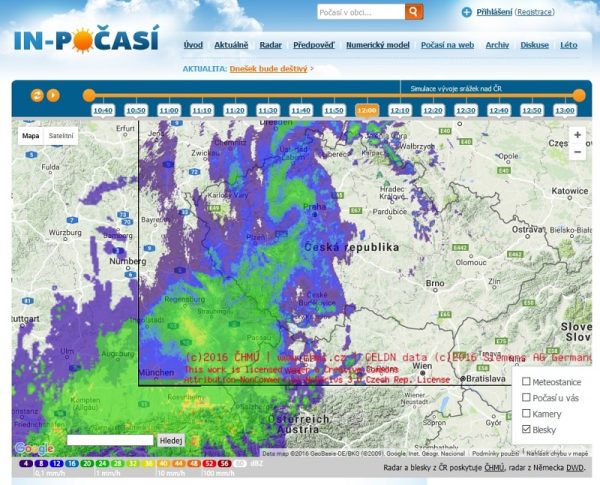Click the Google logo on the map
This screenshot has width=600, height=485.
click(x=34, y=448)
